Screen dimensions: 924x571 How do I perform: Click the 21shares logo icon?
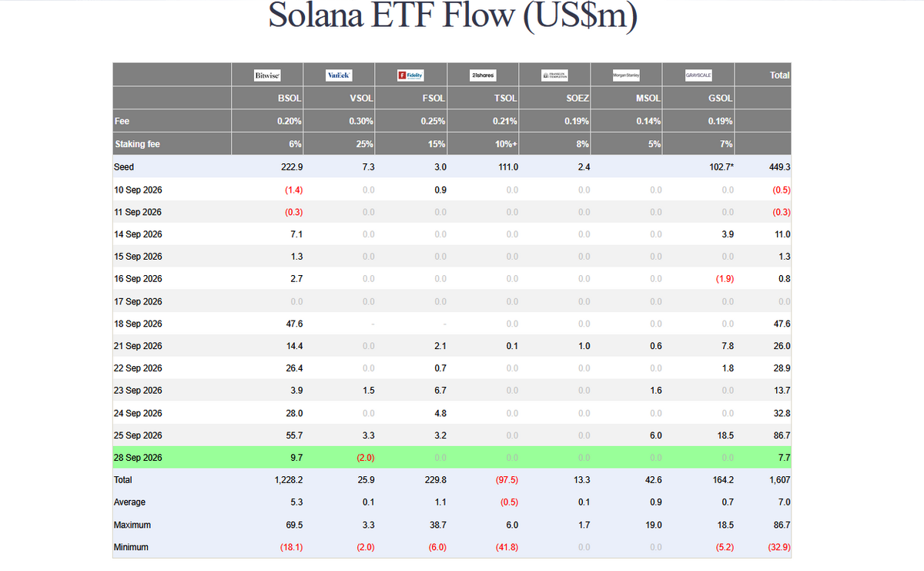click(483, 76)
